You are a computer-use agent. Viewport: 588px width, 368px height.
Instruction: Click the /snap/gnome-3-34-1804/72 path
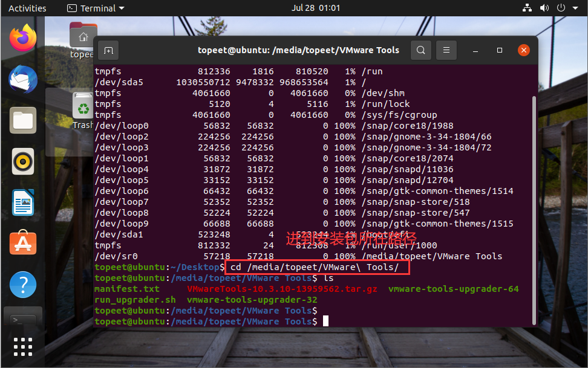coord(426,147)
